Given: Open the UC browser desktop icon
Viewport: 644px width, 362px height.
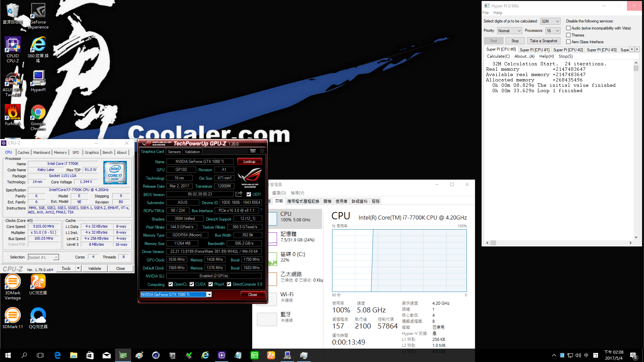Looking at the screenshot, I should (38, 284).
